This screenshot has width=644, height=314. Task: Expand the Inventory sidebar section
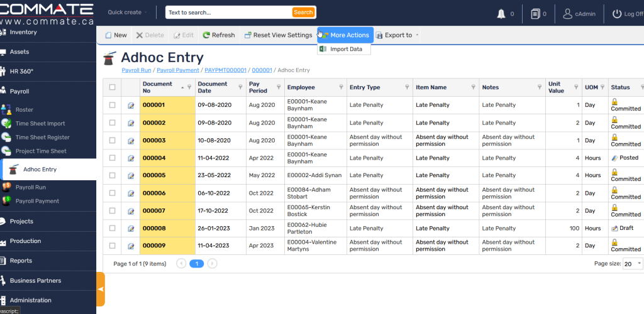point(48,33)
